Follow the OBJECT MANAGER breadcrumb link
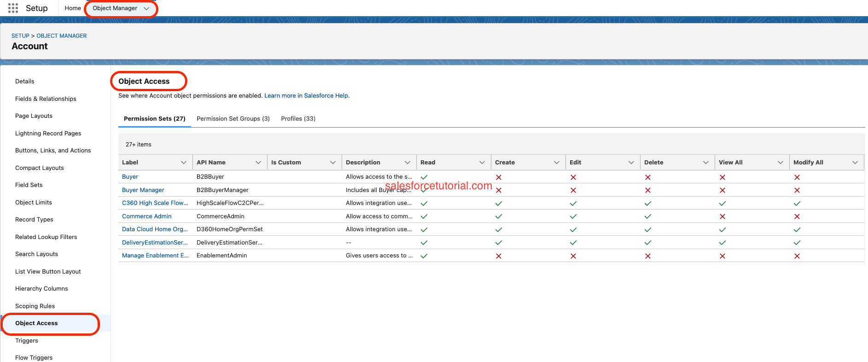This screenshot has width=868, height=362. coord(62,36)
